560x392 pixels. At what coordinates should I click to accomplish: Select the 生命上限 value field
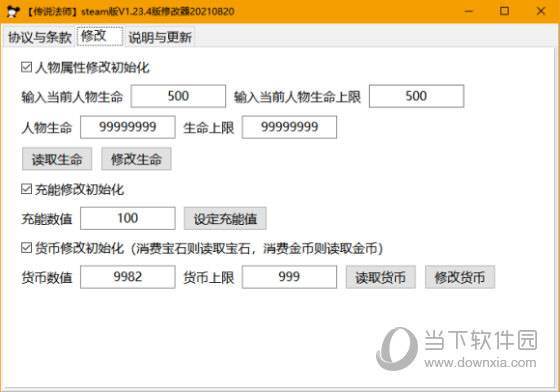click(x=289, y=127)
